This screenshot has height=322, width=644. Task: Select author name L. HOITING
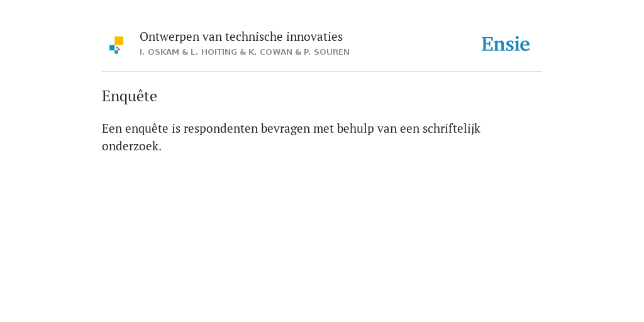214,52
